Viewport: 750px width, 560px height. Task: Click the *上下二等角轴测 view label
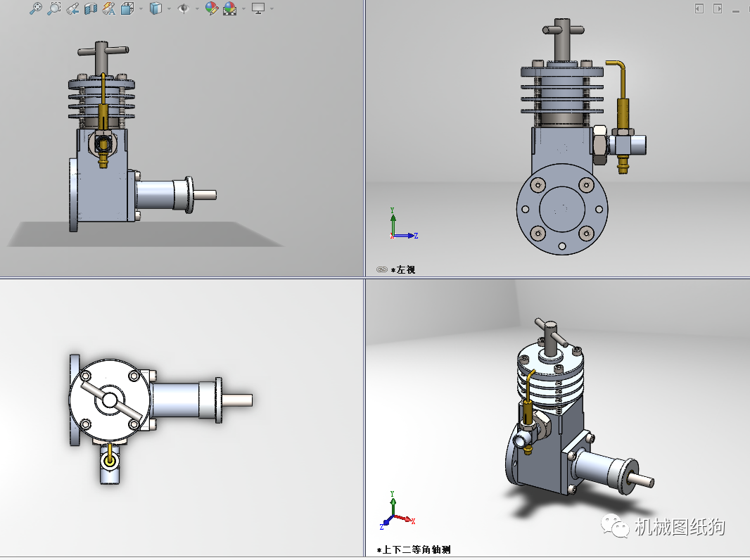414,550
